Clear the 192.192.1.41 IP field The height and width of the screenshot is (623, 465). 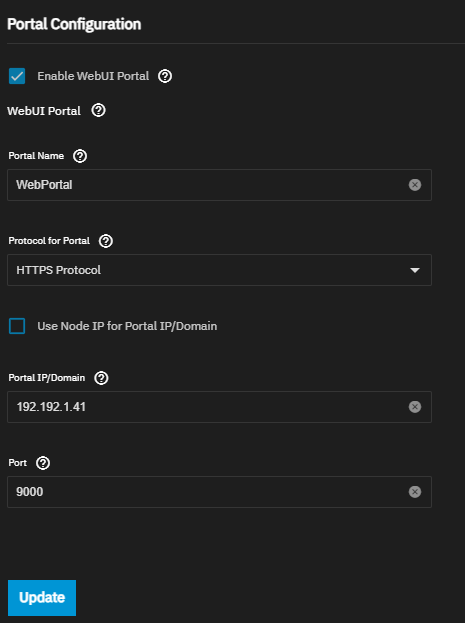coord(415,407)
